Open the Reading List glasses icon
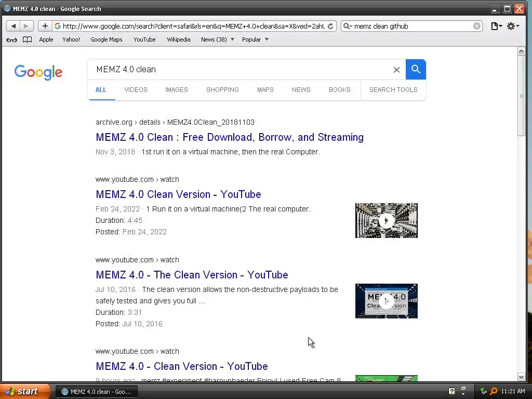This screenshot has width=532, height=399. pyautogui.click(x=11, y=39)
